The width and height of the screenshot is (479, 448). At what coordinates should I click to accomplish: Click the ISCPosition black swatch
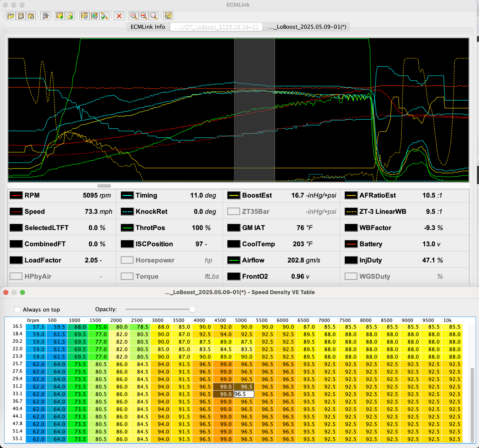[x=127, y=244]
